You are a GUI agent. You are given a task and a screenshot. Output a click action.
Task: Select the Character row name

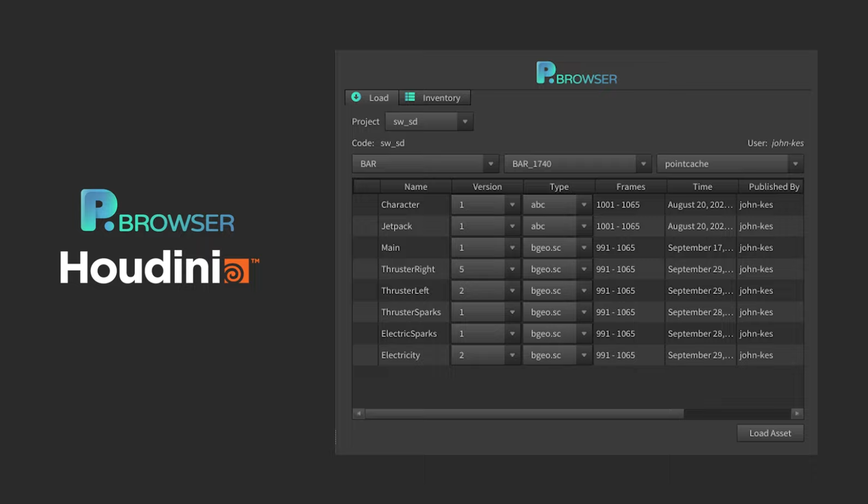(x=400, y=204)
